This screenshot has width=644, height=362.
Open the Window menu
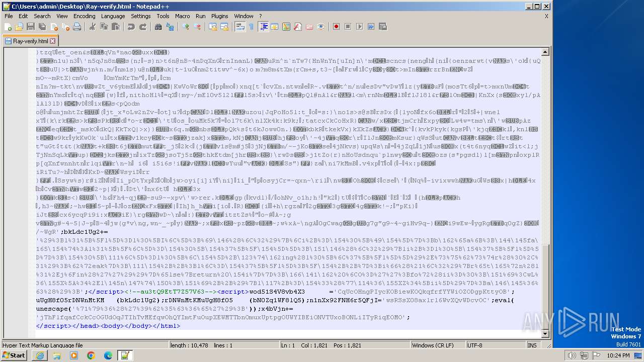[244, 16]
